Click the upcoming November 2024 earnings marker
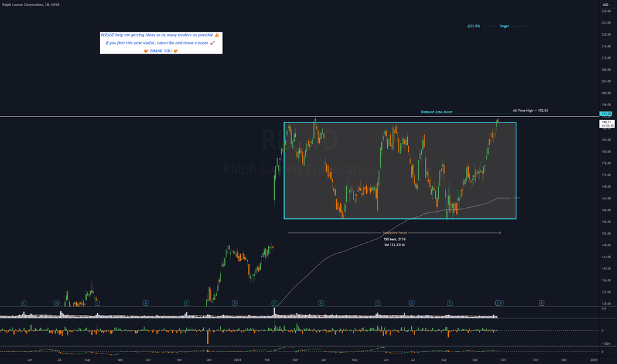This screenshot has width=617, height=364. pos(542,303)
